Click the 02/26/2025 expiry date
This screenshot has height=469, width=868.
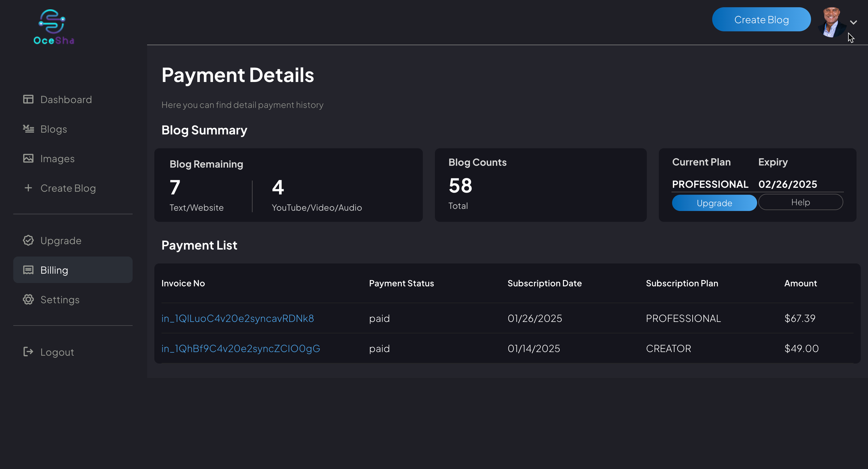tap(788, 184)
